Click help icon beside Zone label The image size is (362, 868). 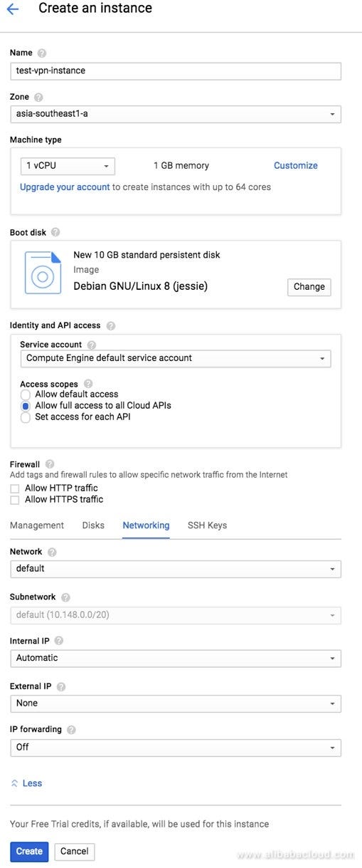[x=38, y=97]
